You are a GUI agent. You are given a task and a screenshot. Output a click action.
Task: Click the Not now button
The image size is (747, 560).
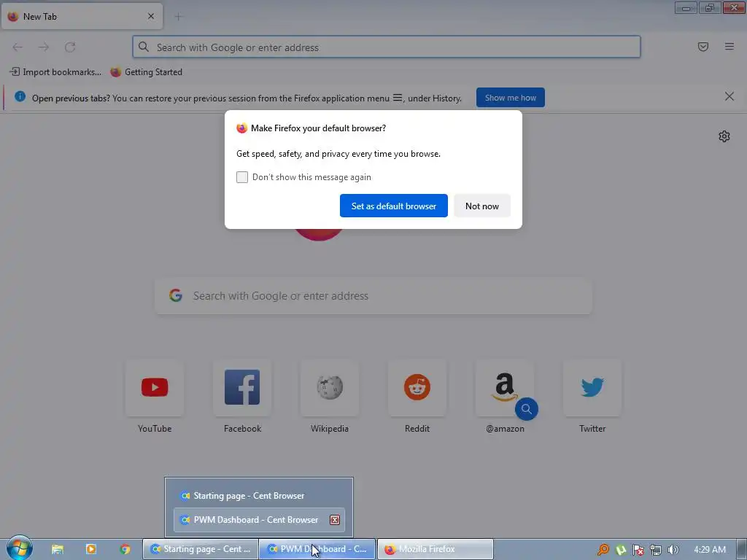click(x=482, y=206)
